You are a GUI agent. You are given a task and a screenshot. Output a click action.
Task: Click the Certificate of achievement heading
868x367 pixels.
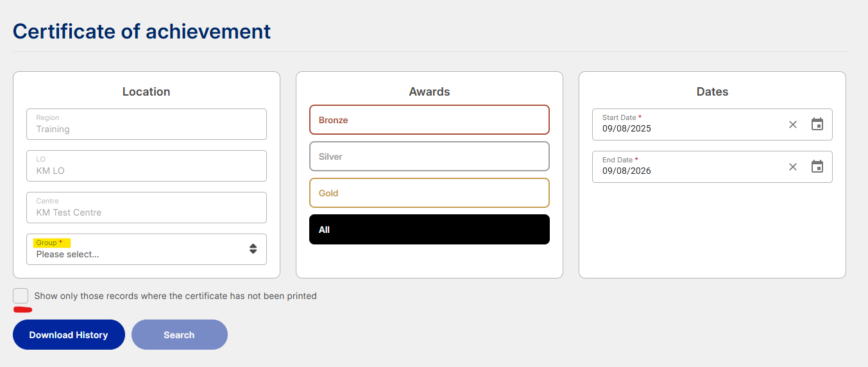[x=142, y=31]
